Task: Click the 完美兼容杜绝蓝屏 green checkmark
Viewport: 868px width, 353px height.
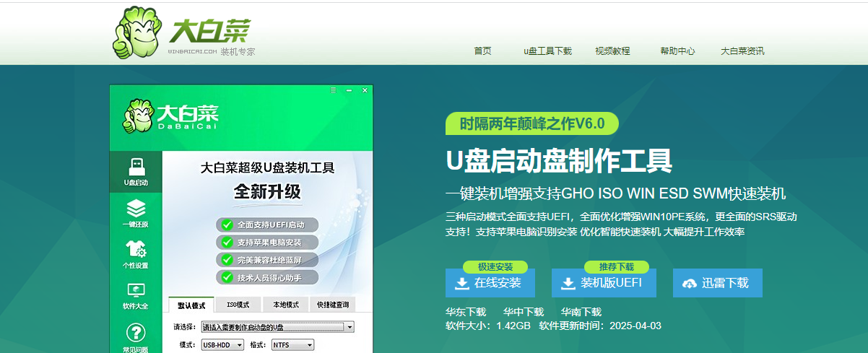Action: click(227, 259)
